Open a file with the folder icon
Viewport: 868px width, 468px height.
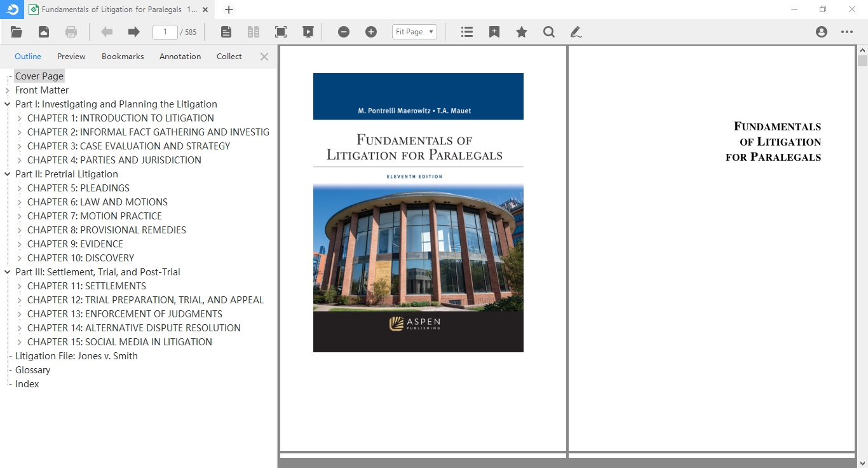point(17,32)
